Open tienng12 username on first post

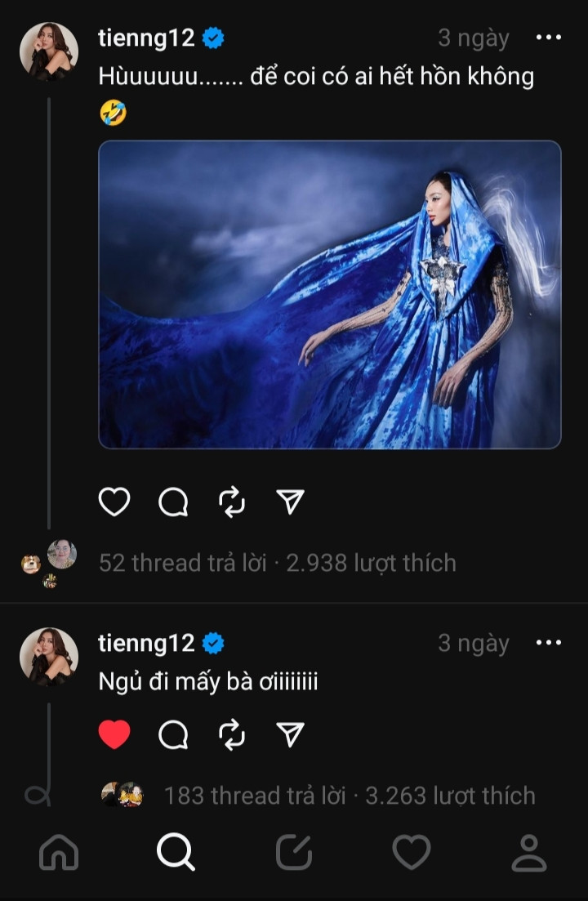147,38
